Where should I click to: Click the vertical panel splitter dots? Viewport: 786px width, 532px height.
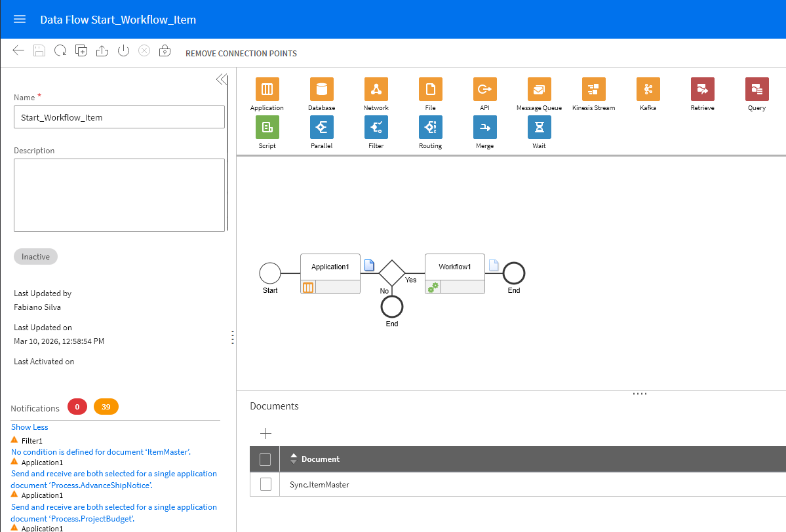pos(233,337)
